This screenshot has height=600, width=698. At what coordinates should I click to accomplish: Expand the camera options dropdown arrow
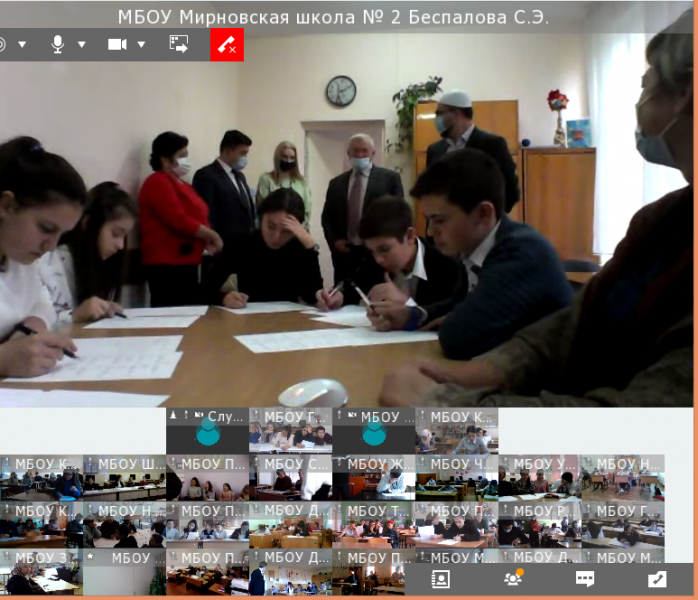tap(141, 44)
